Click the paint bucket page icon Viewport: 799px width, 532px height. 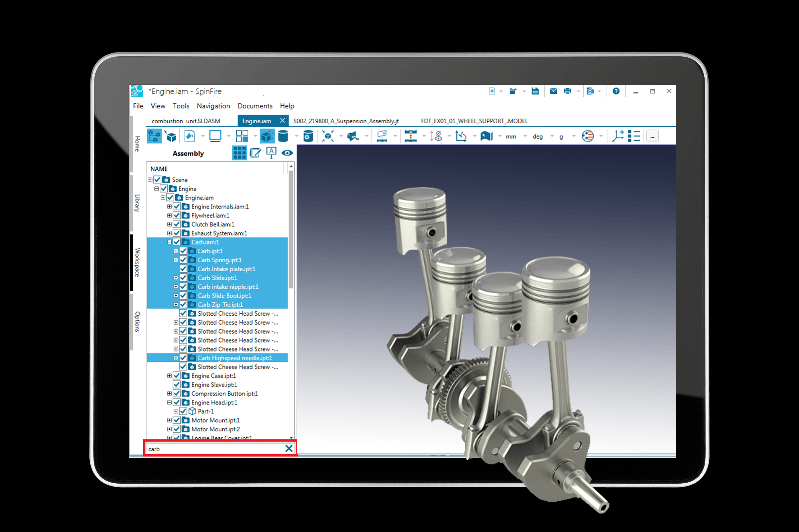point(190,136)
